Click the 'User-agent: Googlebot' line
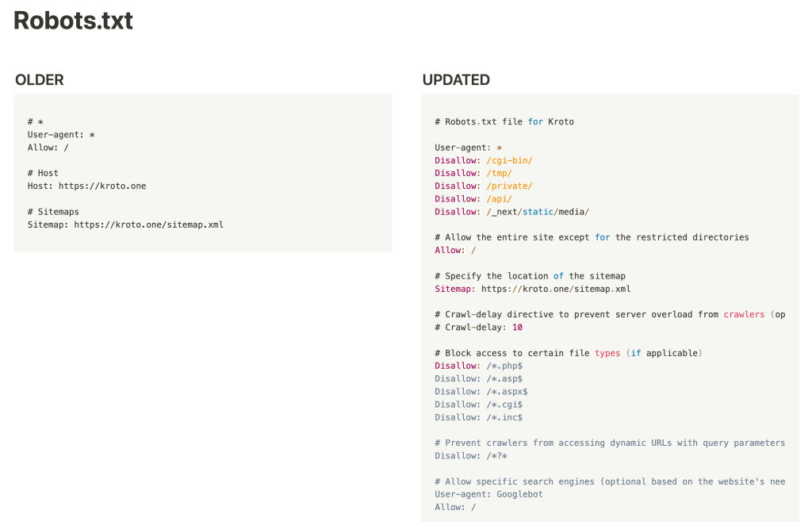 click(x=488, y=494)
